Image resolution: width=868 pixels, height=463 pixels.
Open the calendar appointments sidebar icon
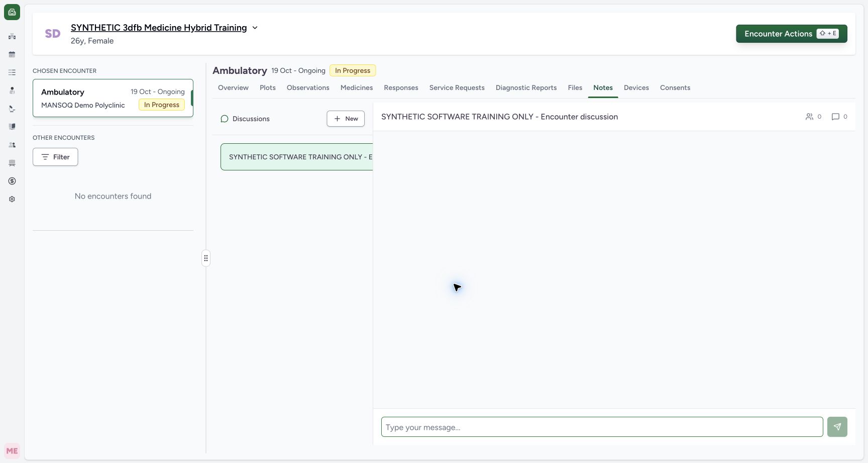12,54
